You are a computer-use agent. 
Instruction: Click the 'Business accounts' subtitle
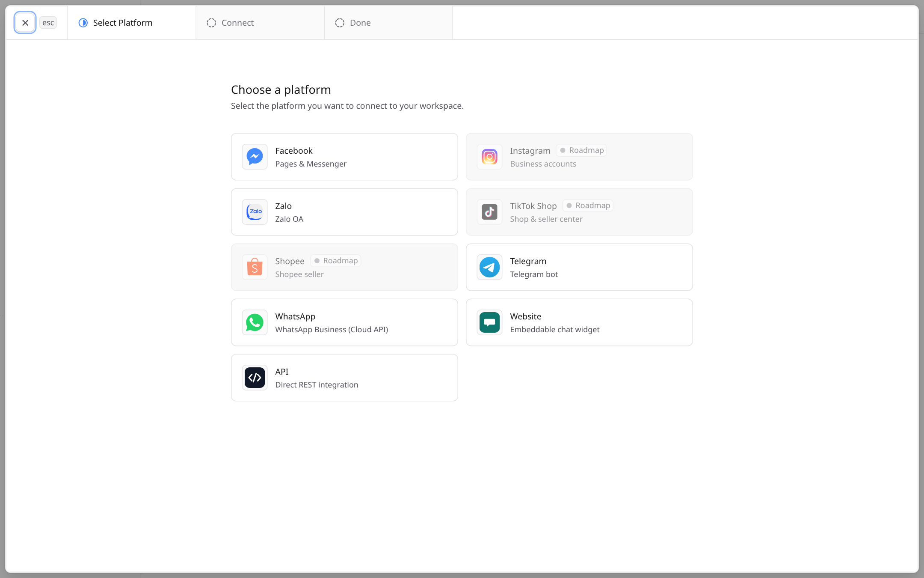tap(543, 164)
